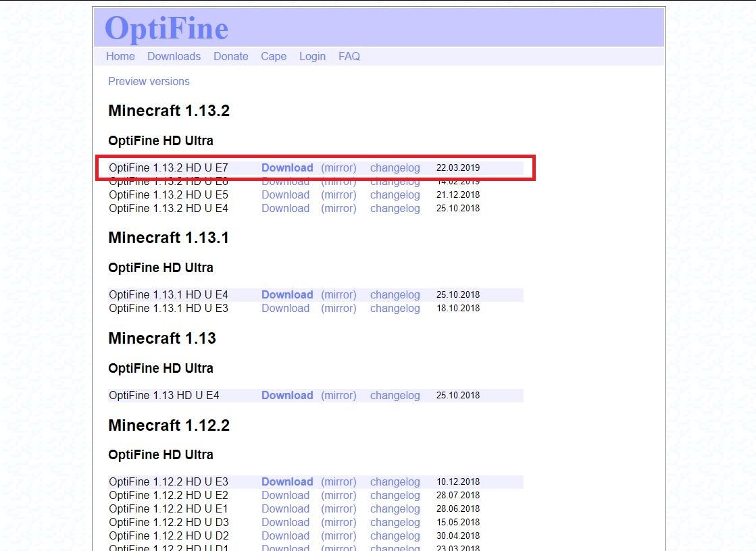View changelog for 1.12.2 HD U E2

395,495
